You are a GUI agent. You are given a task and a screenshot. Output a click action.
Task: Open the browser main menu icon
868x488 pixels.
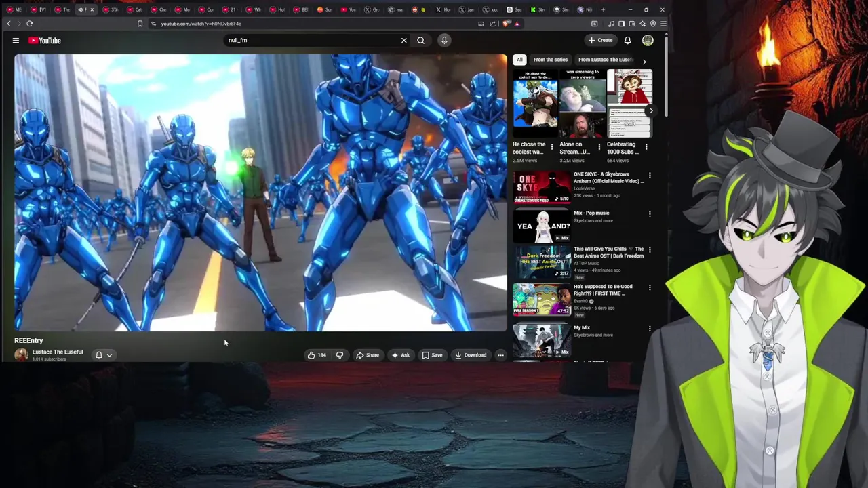(x=663, y=24)
